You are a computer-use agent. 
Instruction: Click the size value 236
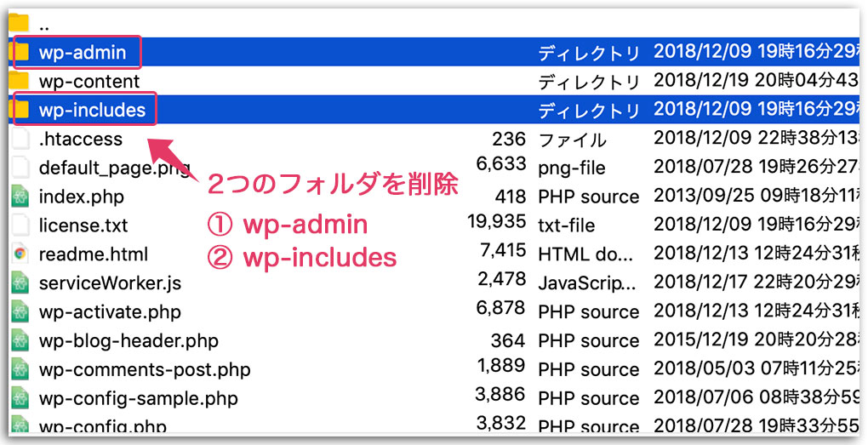(x=509, y=139)
